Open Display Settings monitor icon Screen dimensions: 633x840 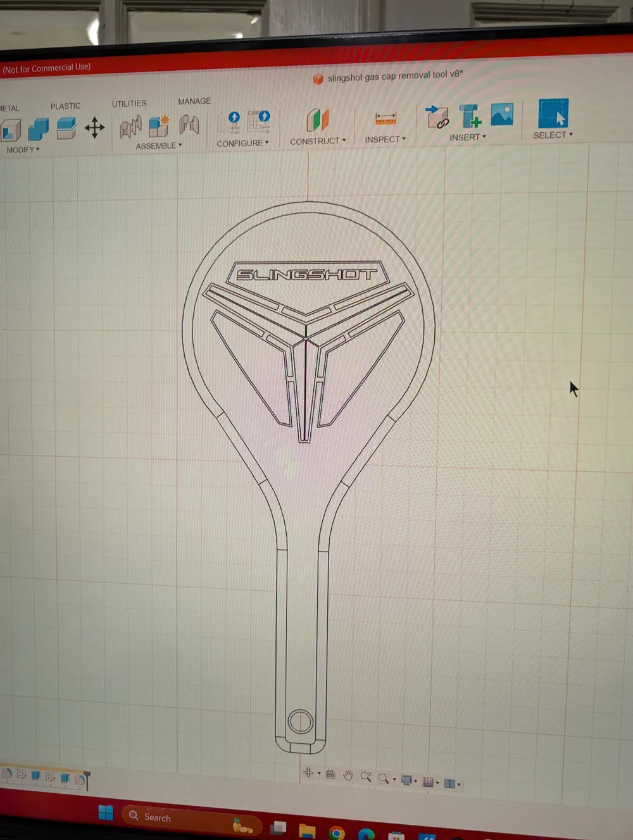(x=407, y=780)
